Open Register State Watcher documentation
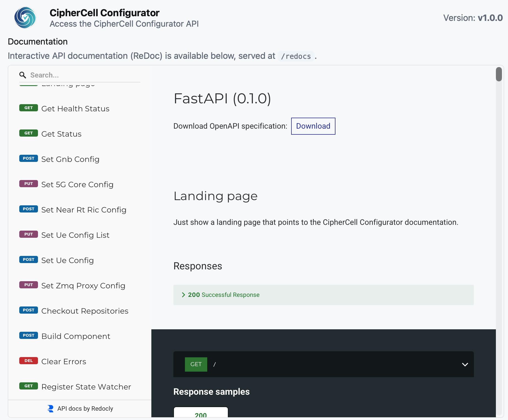Image resolution: width=508 pixels, height=420 pixels. 86,386
